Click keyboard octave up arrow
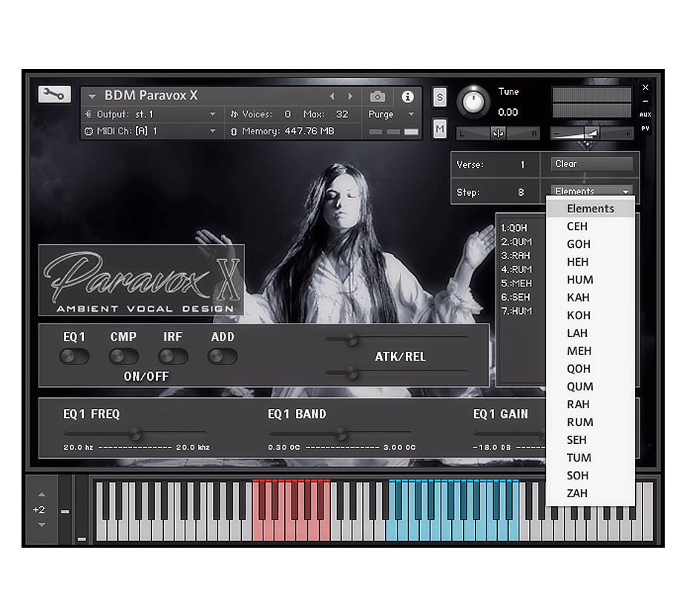 [42, 494]
